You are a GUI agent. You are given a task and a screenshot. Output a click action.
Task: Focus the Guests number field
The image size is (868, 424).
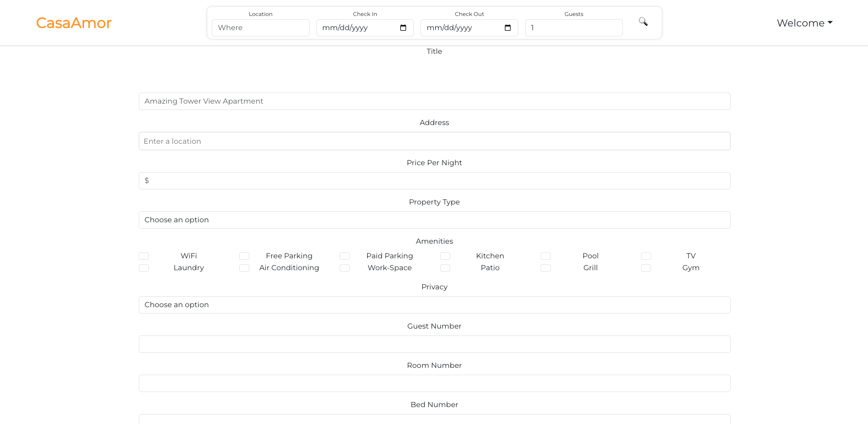573,28
